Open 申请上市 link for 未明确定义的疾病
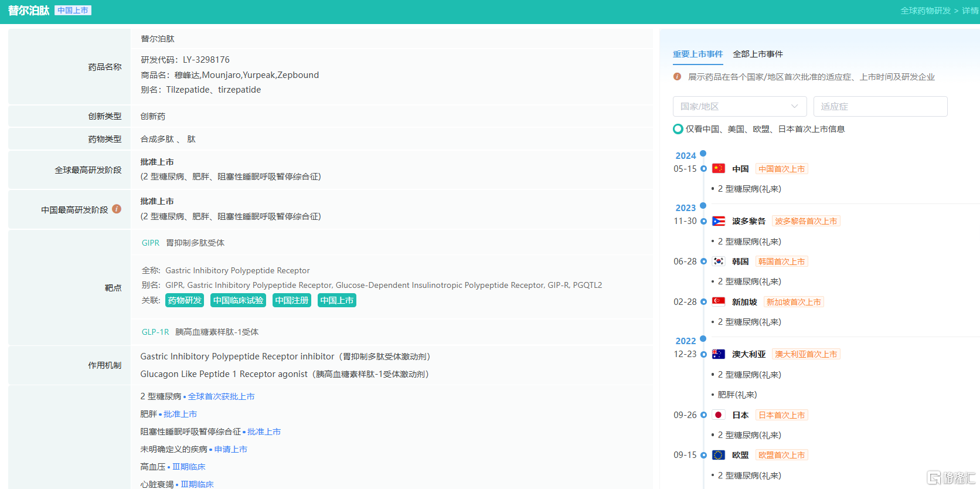The image size is (980, 489). pos(230,449)
